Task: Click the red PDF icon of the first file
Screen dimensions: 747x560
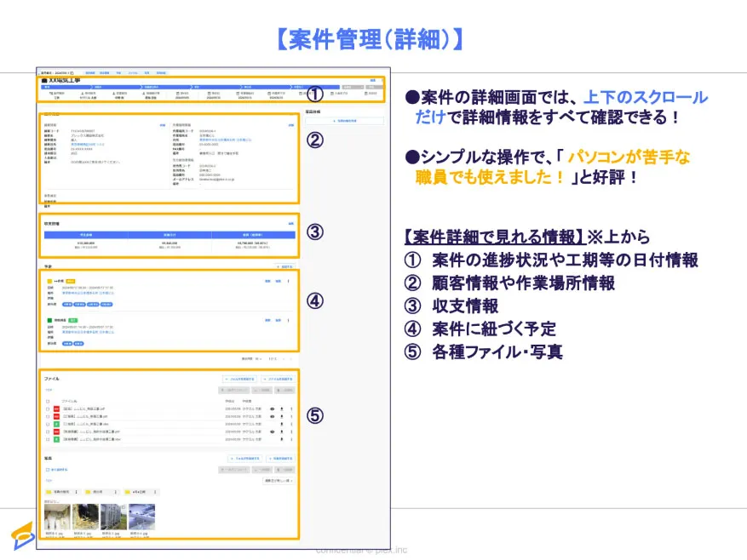Action: pos(56,409)
